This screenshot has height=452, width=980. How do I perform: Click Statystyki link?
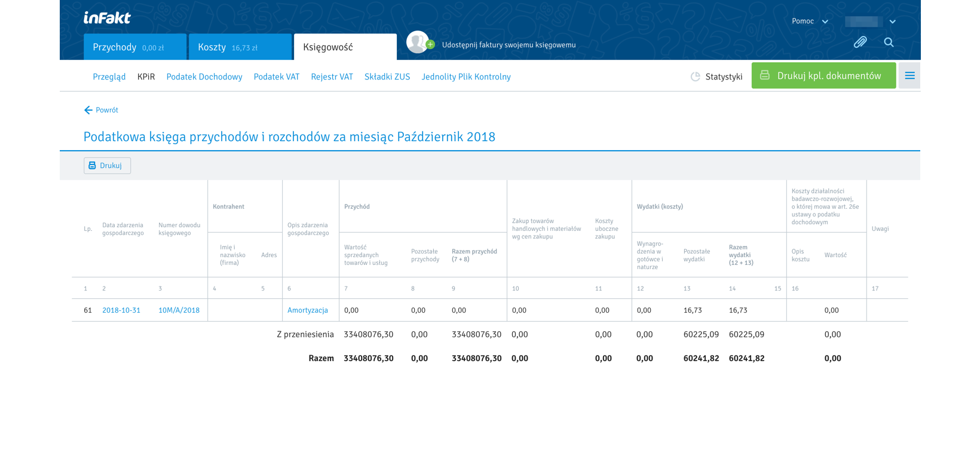coord(724,77)
